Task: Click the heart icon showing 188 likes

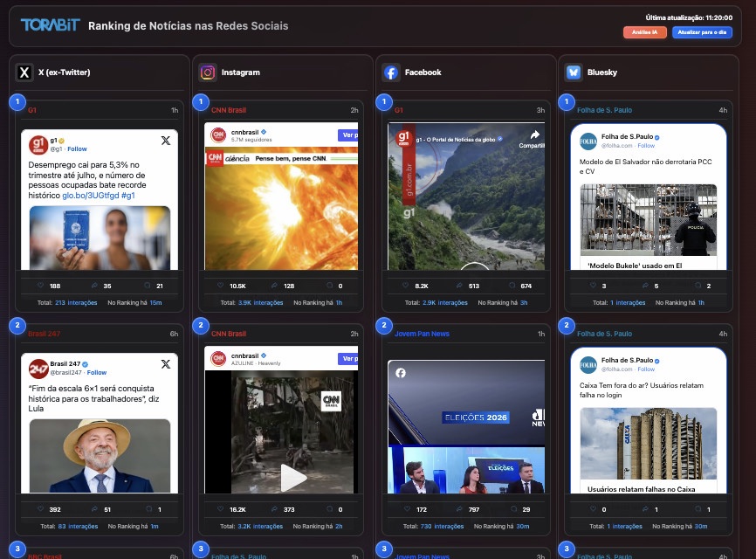Action: (40, 286)
